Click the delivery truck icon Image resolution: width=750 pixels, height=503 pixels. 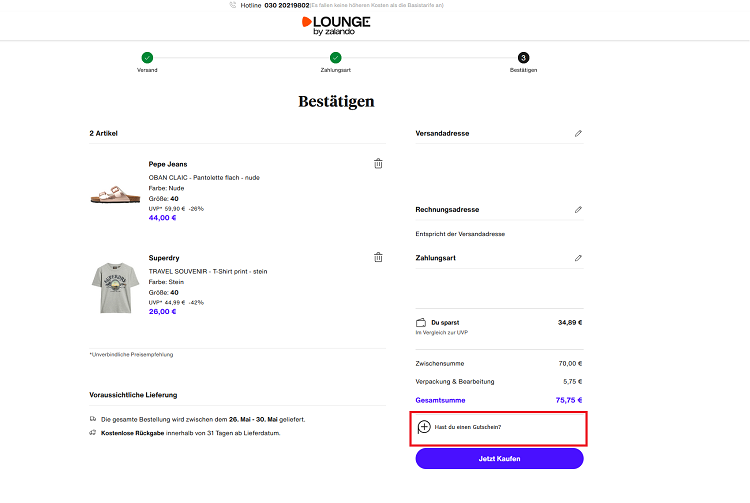point(93,419)
